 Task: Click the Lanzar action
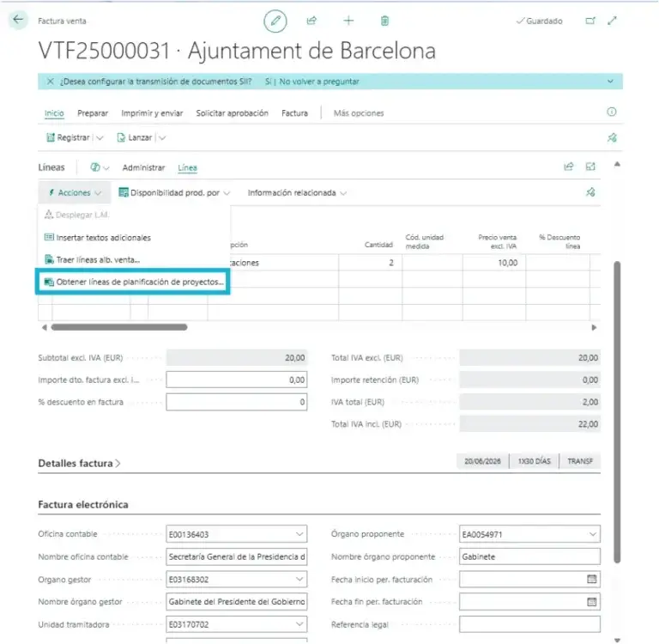(134, 137)
